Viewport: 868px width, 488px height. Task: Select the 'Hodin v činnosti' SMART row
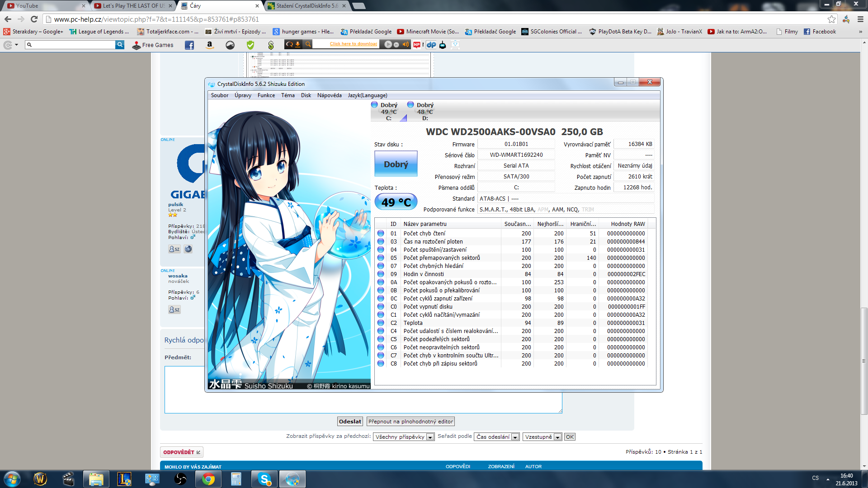click(x=512, y=274)
